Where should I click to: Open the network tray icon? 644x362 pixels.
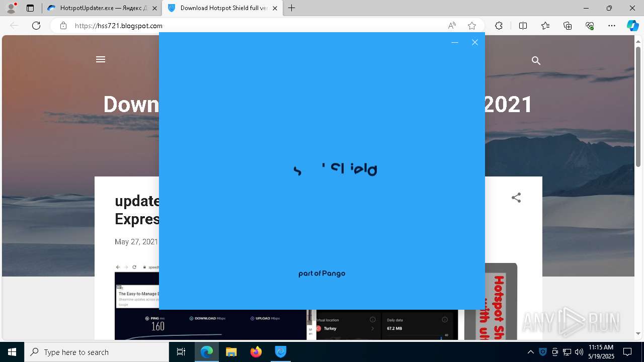pyautogui.click(x=567, y=352)
